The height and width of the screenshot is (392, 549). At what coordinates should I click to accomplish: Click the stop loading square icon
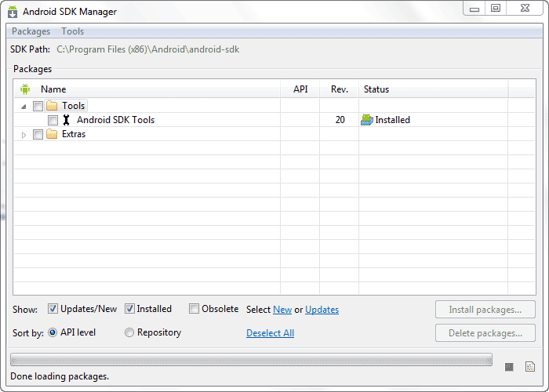point(509,366)
